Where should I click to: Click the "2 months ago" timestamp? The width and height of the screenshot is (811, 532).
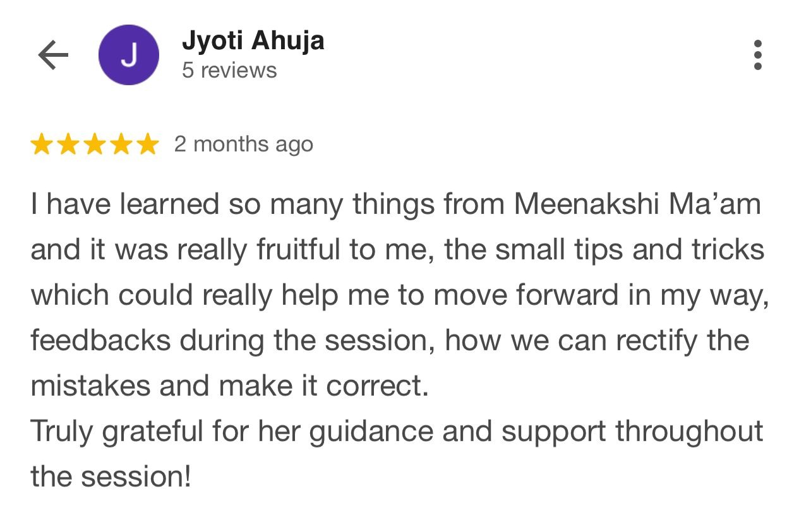pyautogui.click(x=243, y=145)
